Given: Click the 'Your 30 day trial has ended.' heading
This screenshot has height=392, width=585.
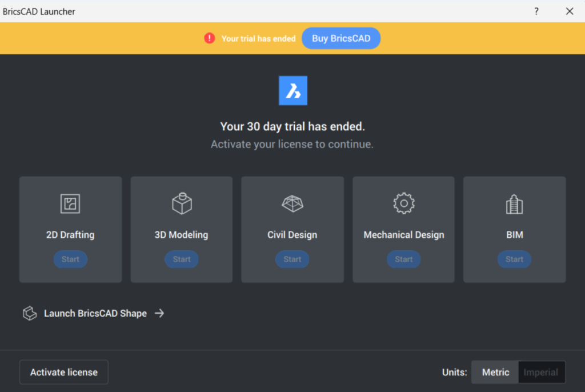Looking at the screenshot, I should (292, 126).
